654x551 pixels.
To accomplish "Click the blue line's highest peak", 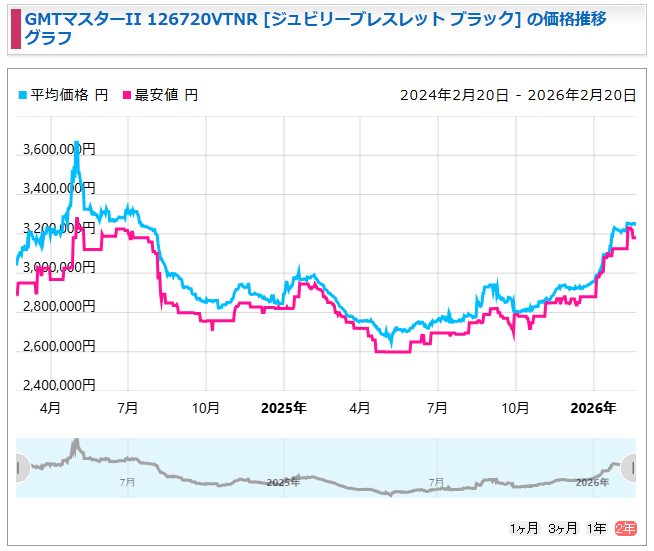I will (76, 144).
